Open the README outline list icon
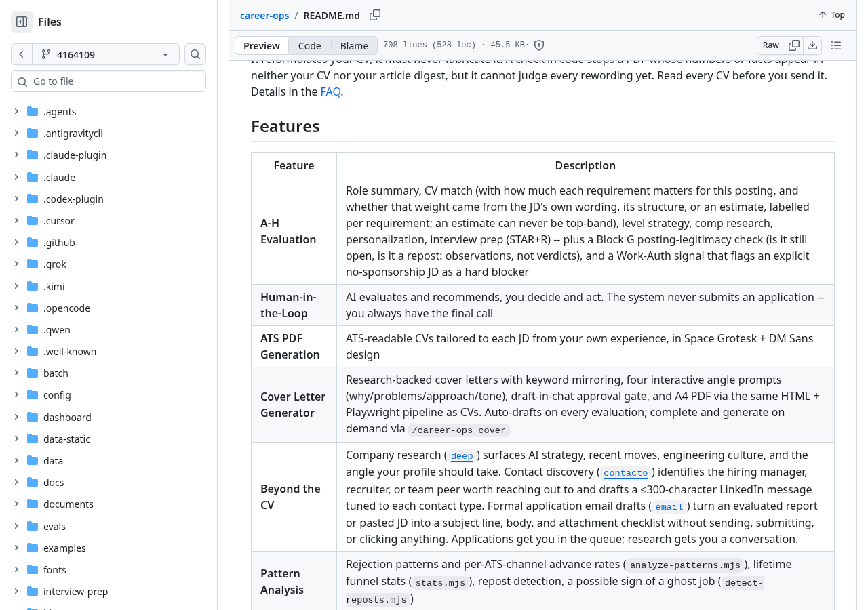868x610 pixels. 836,45
